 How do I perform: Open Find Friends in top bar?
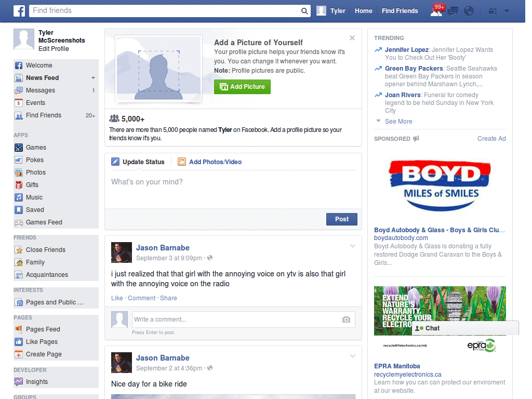(400, 11)
